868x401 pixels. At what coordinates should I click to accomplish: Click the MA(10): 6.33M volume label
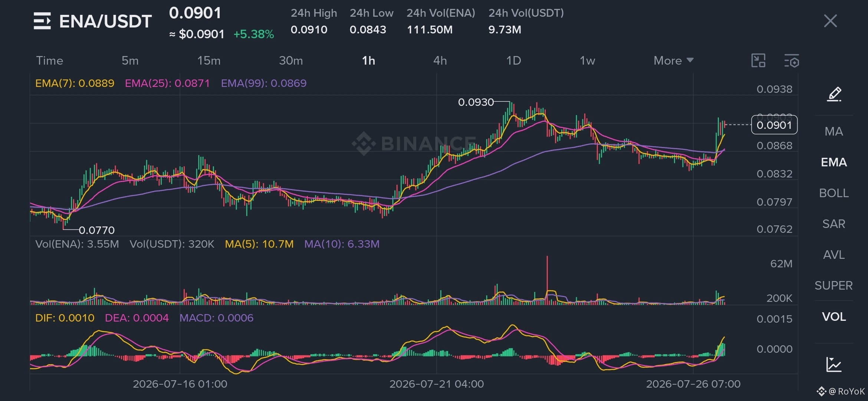click(x=342, y=244)
